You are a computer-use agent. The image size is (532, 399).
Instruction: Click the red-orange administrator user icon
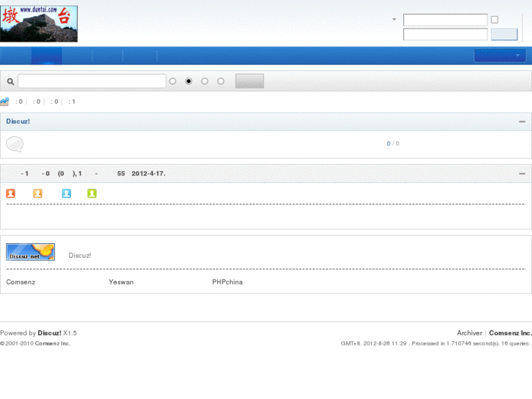tap(10, 193)
